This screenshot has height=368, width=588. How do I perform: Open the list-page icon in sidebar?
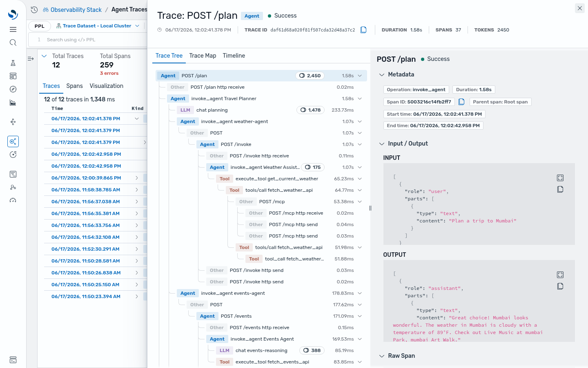(x=13, y=174)
